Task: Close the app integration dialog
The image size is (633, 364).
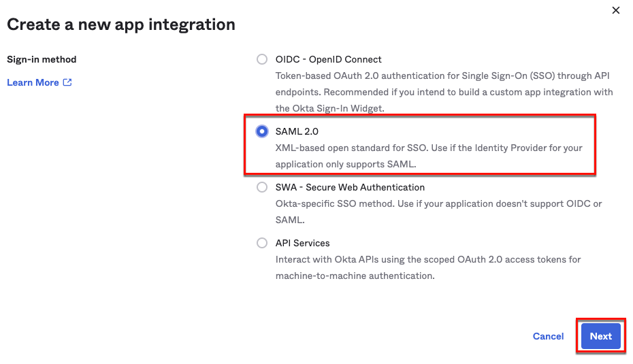Action: 616,10
